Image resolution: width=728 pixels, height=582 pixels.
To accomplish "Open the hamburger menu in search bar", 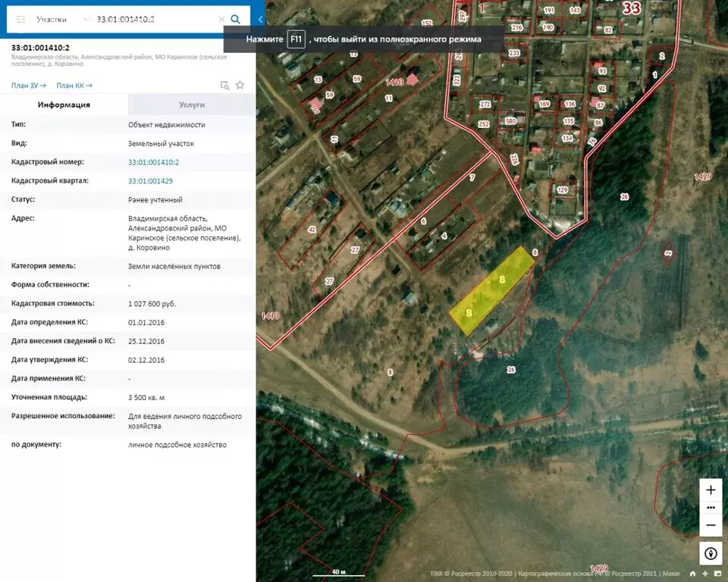I will click(x=20, y=20).
